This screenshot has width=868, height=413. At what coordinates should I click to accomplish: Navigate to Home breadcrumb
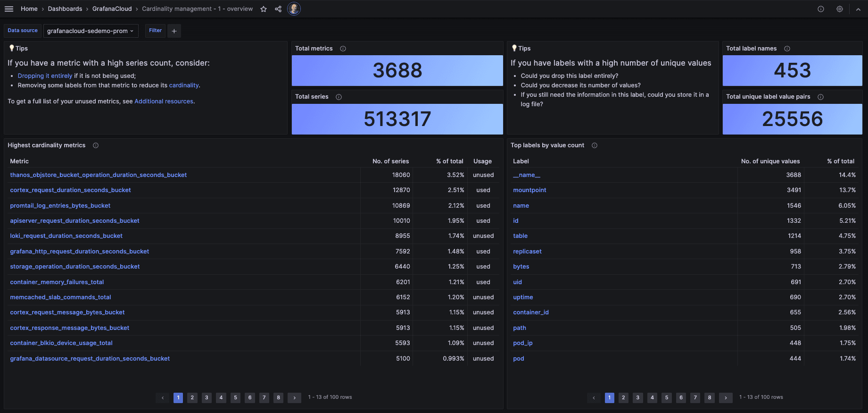(x=29, y=9)
